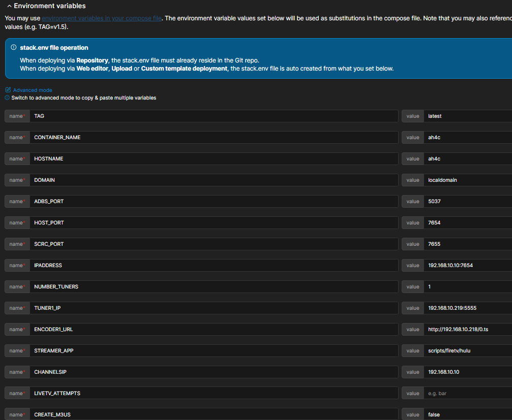Switch to Advanced mode
The width and height of the screenshot is (512, 420).
32,90
